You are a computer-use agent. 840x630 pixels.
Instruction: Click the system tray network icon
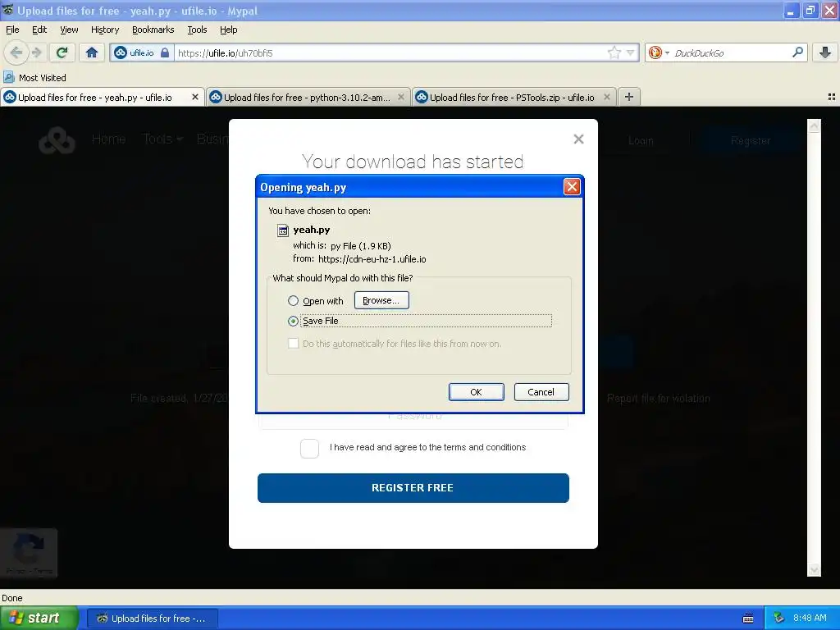778,619
